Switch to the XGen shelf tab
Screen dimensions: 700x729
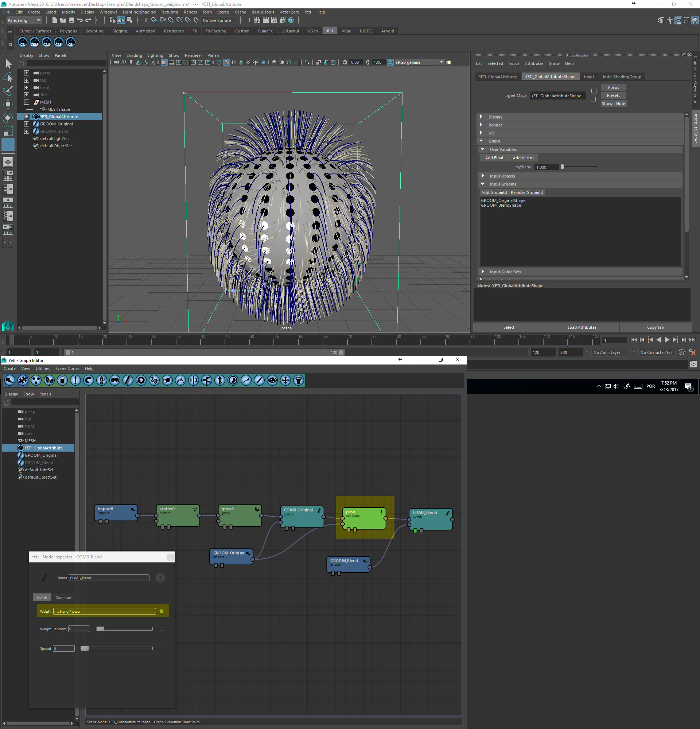tap(312, 31)
